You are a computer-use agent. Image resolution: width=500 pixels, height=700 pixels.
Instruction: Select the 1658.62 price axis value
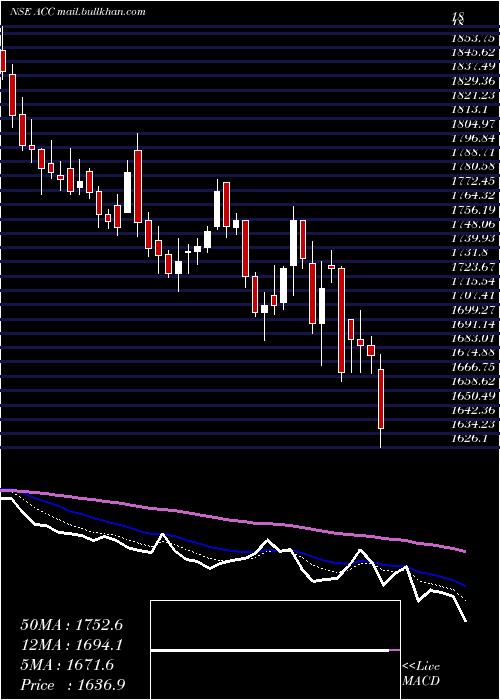point(473,381)
